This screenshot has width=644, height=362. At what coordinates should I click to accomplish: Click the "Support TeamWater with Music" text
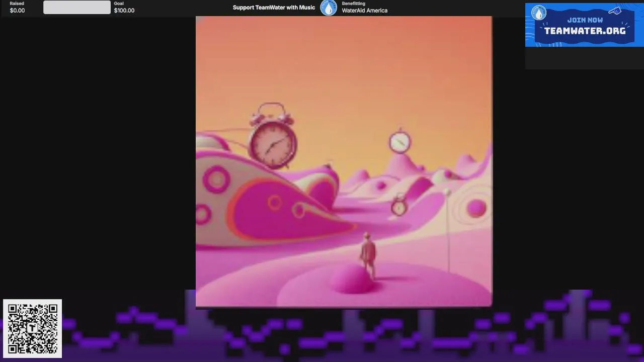pyautogui.click(x=274, y=8)
